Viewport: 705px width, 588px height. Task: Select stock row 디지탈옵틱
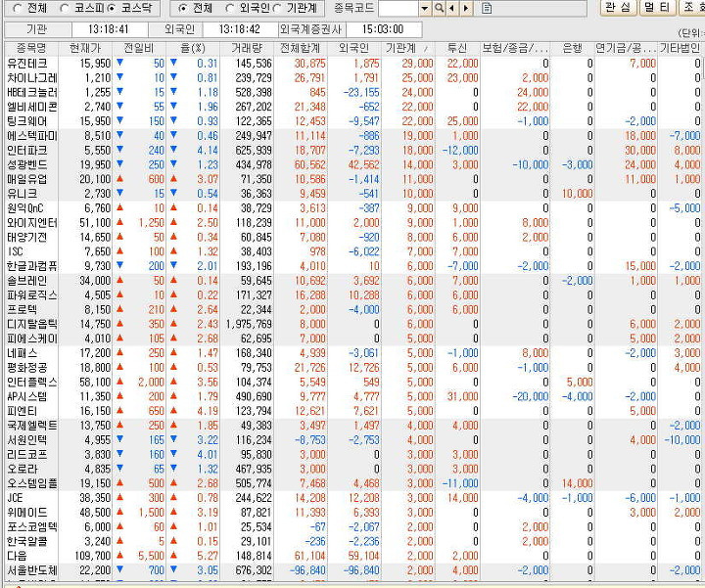352,324
